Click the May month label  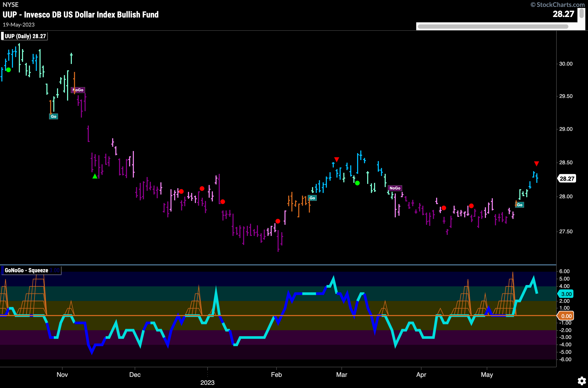(487, 374)
